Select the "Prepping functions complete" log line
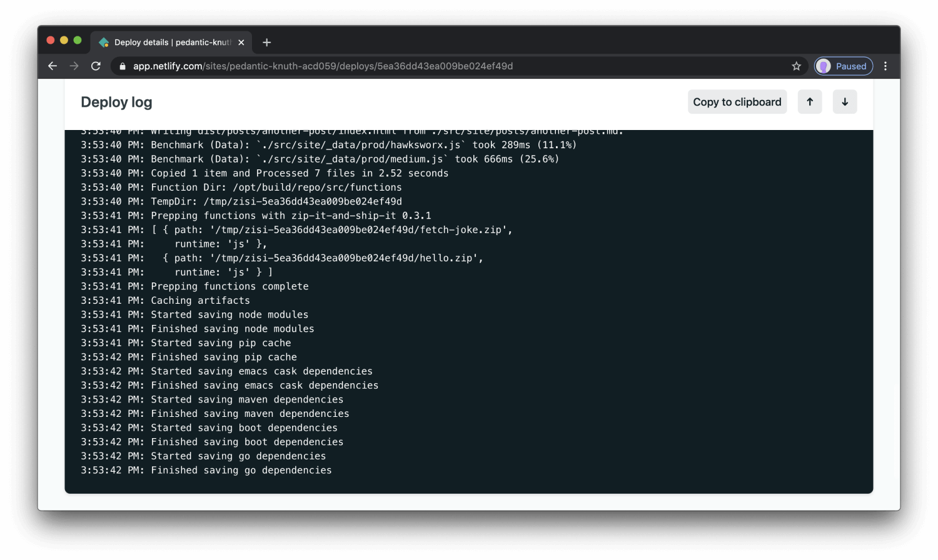Screen dimensions: 938x560 (x=194, y=286)
